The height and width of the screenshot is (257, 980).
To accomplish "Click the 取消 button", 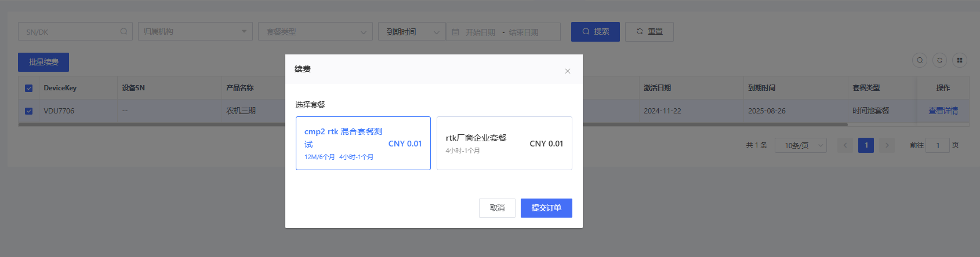I will [x=497, y=208].
